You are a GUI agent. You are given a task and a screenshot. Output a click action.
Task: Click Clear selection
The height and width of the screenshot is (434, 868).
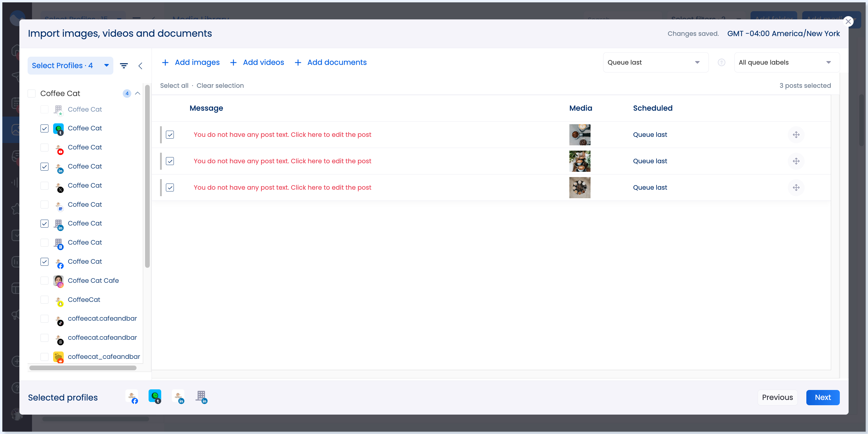(220, 85)
